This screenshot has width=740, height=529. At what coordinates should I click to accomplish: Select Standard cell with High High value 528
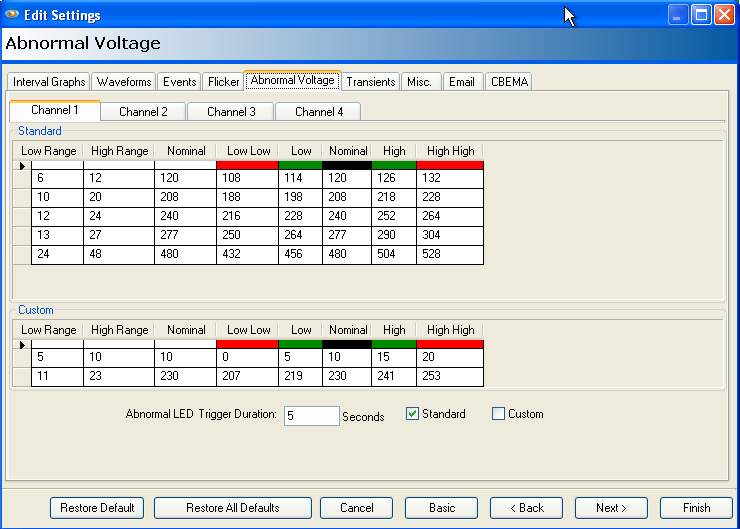[x=450, y=255]
